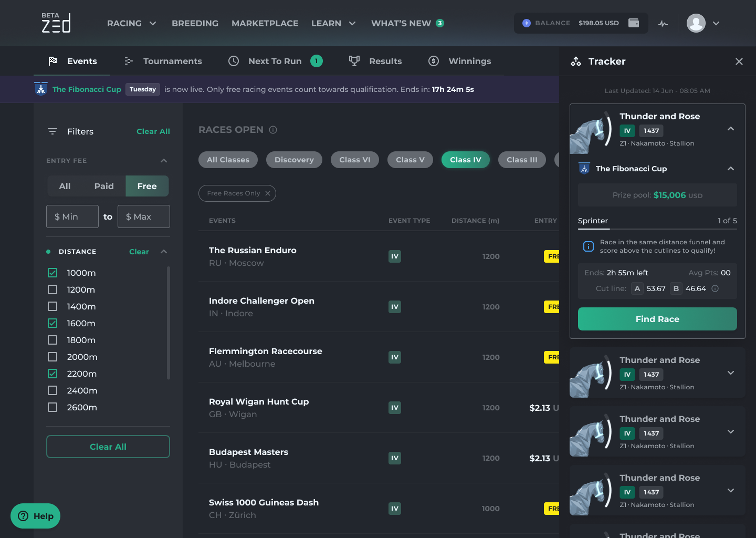Click the Results trophy icon

coord(354,61)
